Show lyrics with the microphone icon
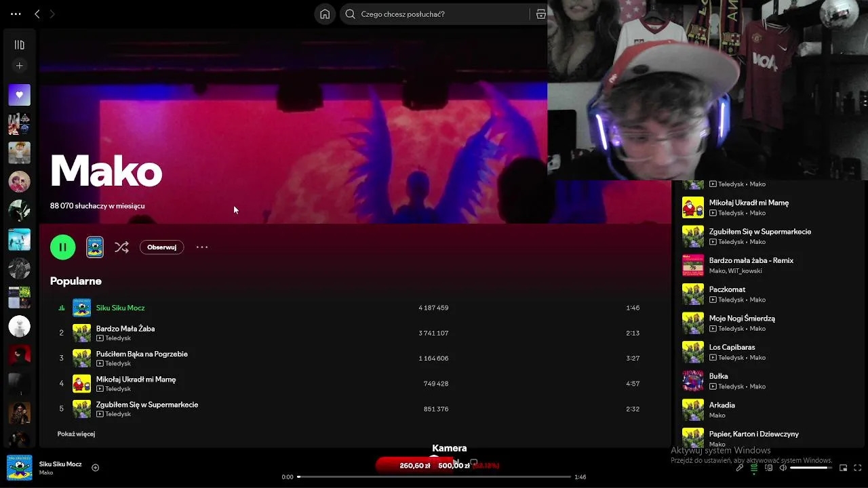The height and width of the screenshot is (488, 868). pos(739,468)
